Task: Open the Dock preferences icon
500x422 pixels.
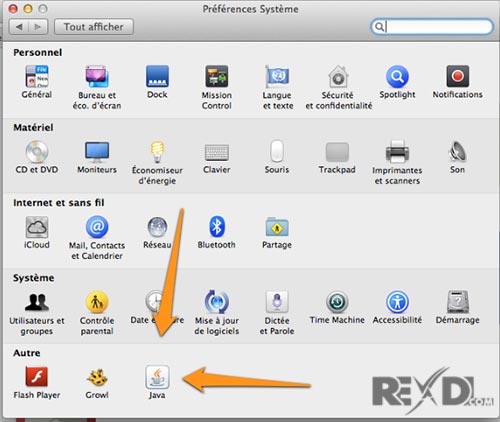Action: [157, 76]
